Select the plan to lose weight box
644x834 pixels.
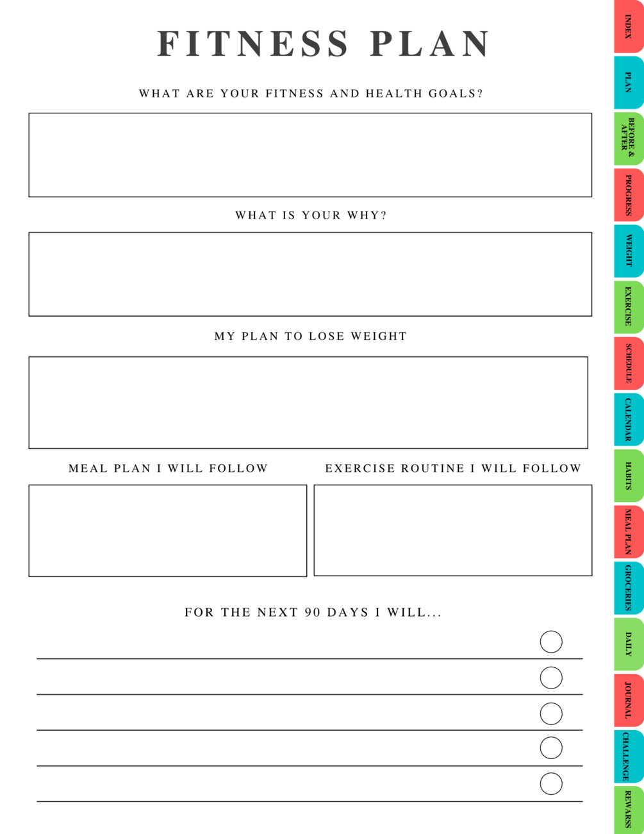308,403
